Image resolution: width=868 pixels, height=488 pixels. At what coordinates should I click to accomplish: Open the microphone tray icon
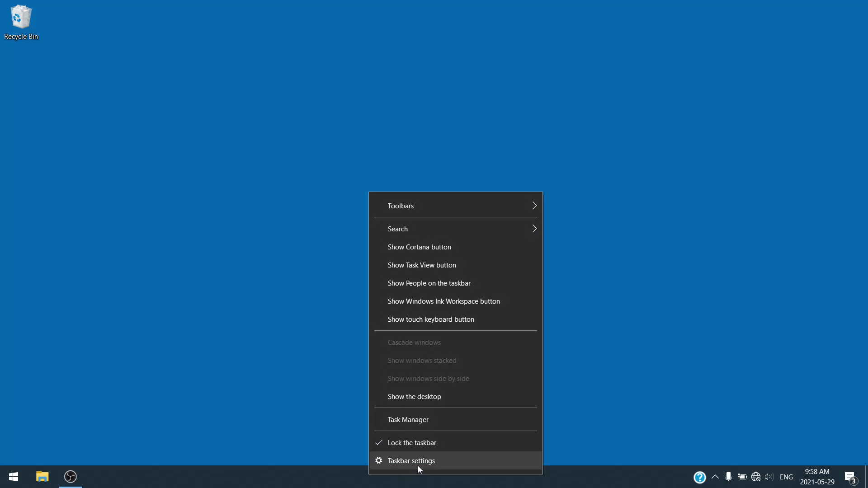click(x=728, y=477)
